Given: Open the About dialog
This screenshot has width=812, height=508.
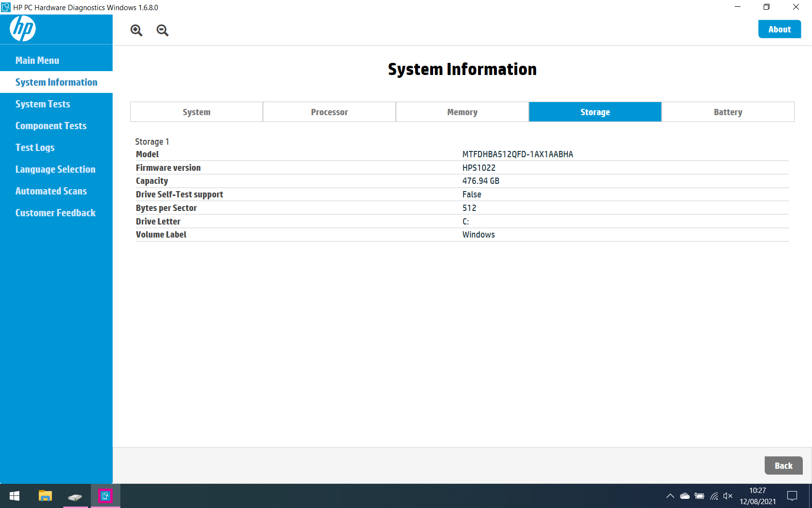Looking at the screenshot, I should click(x=780, y=29).
